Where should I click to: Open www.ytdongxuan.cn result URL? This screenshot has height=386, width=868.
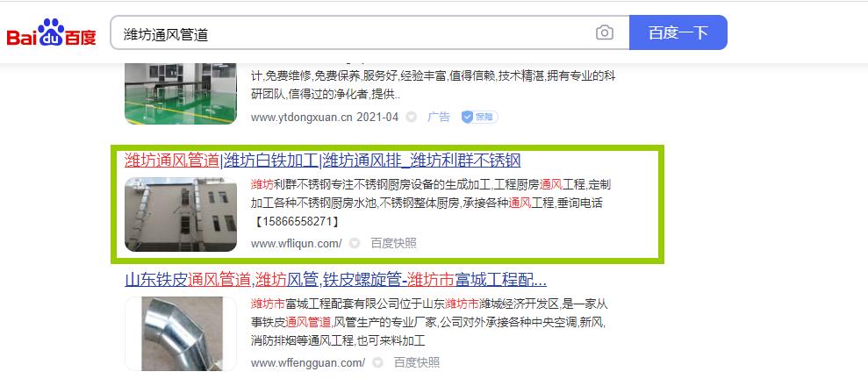click(x=325, y=118)
